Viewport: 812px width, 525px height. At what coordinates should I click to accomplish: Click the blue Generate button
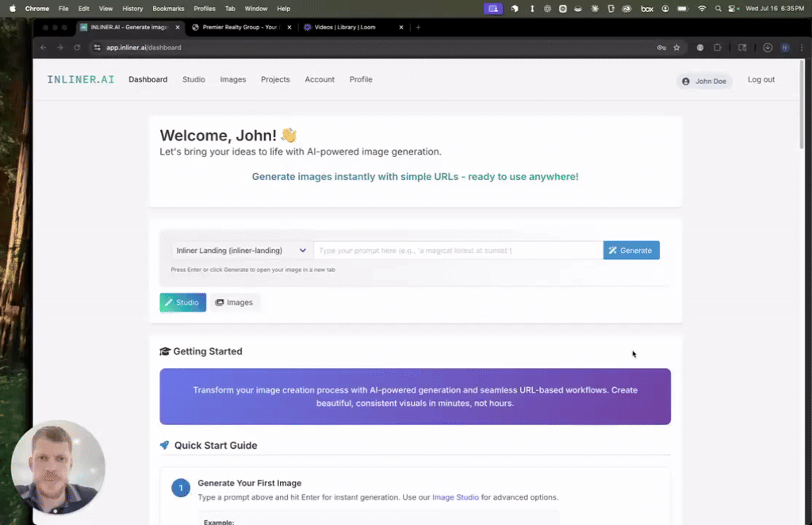pos(630,251)
